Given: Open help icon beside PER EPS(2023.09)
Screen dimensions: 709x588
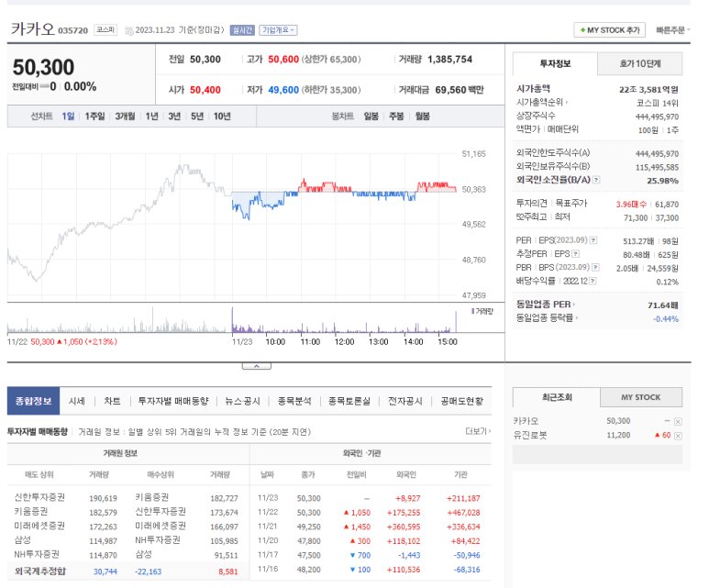Looking at the screenshot, I should pos(593,240).
